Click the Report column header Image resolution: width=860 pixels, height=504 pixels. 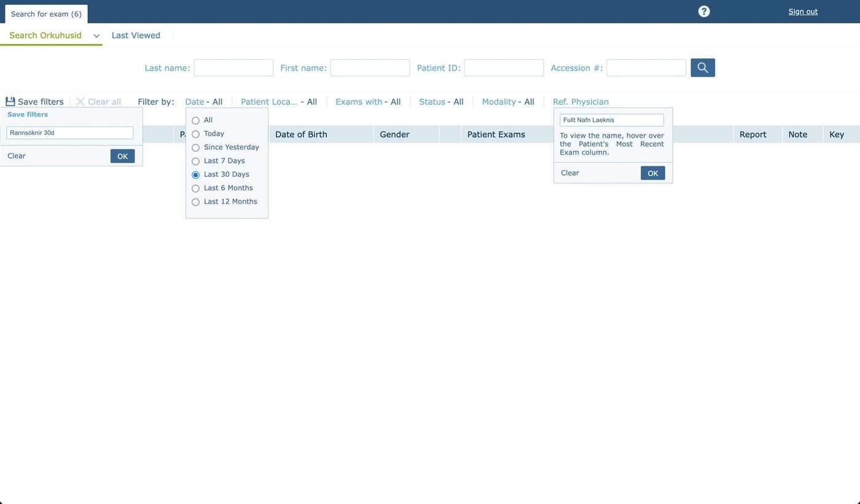pos(758,134)
